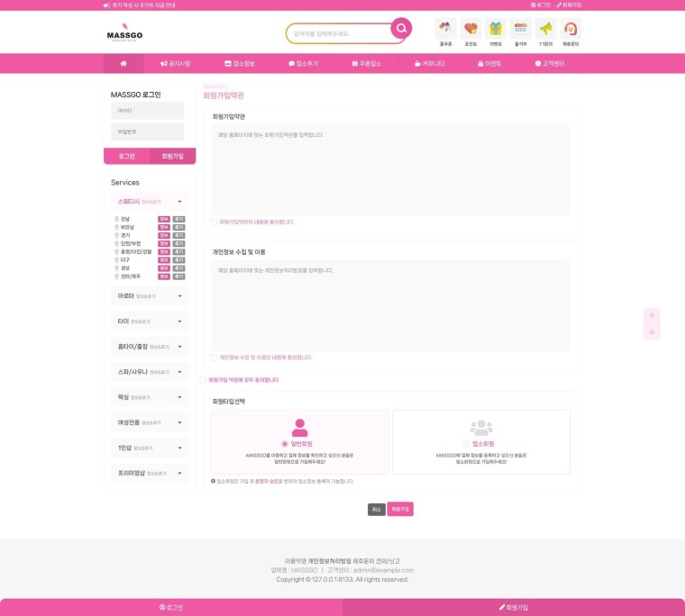Screen dimensions: 685x616
Task: Click the top bar 로그인 link
Action: tap(541, 5)
